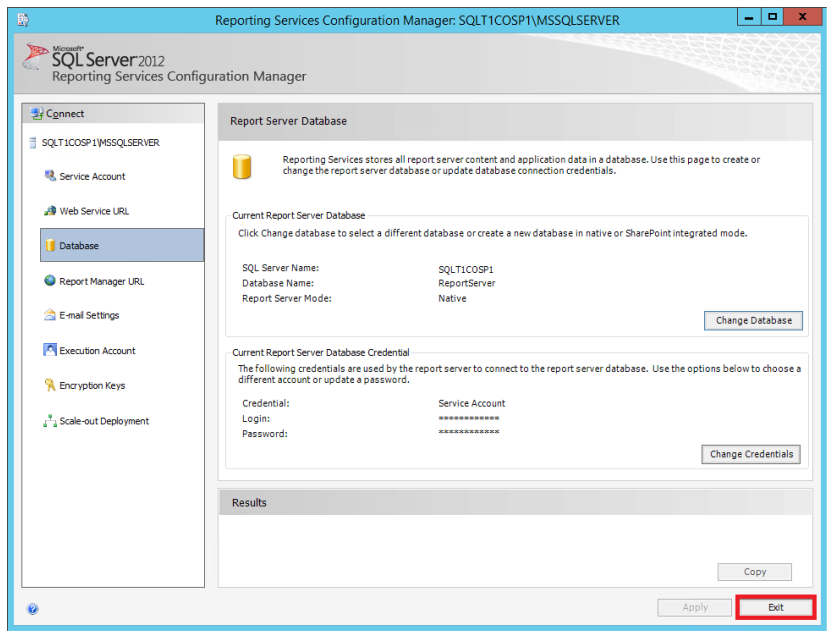
Task: Close the Configuration Manager window
Action: [802, 17]
